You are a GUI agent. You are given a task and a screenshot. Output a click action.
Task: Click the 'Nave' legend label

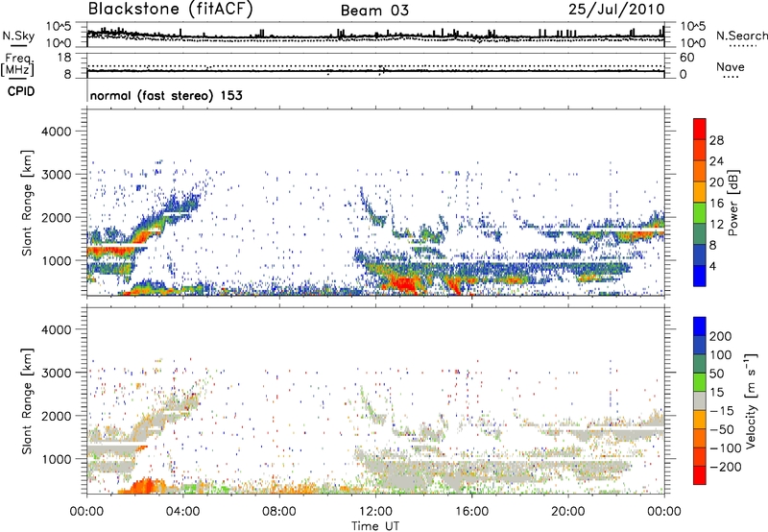(731, 67)
